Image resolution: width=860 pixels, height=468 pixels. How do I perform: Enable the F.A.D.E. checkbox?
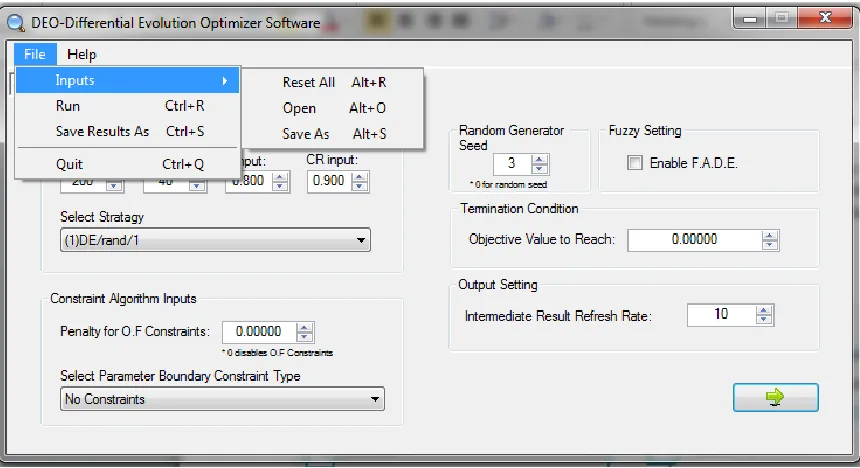click(635, 163)
